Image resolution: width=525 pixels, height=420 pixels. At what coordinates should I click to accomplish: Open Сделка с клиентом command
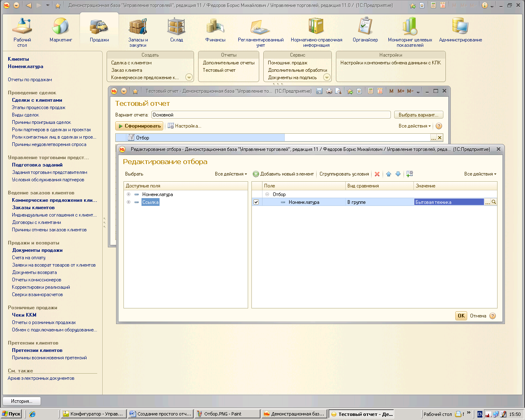131,63
